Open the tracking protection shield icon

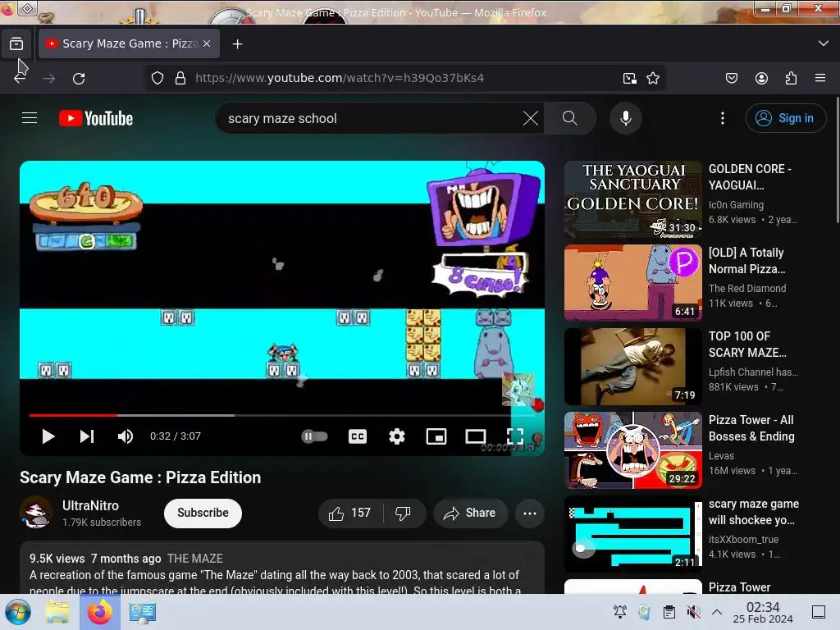[x=157, y=78]
